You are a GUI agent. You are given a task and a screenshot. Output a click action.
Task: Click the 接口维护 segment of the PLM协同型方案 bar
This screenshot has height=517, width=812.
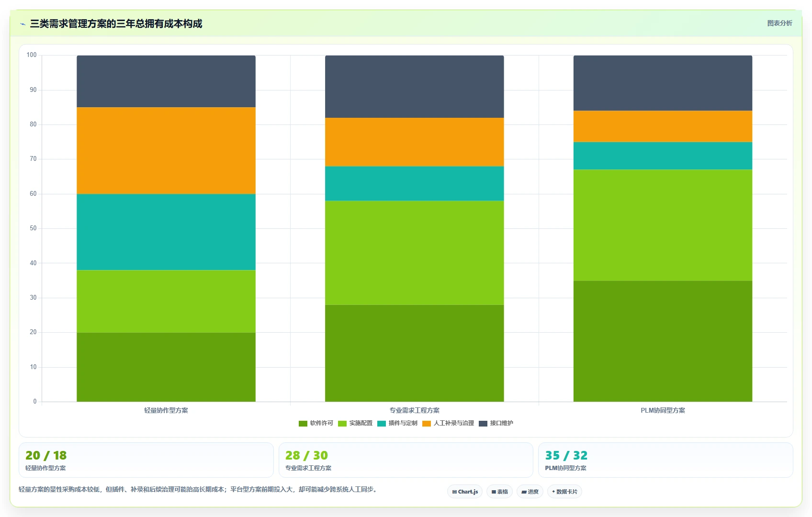click(663, 83)
